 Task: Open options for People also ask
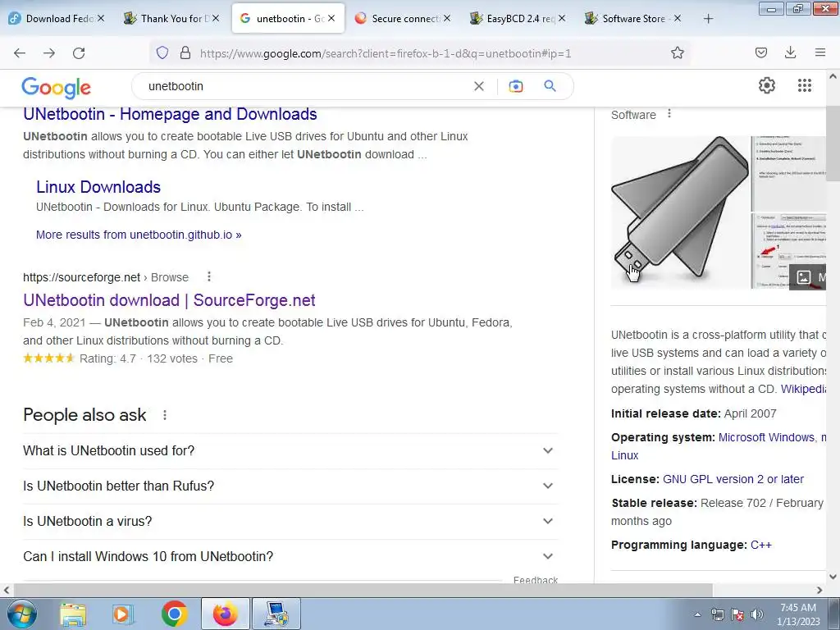tap(164, 415)
